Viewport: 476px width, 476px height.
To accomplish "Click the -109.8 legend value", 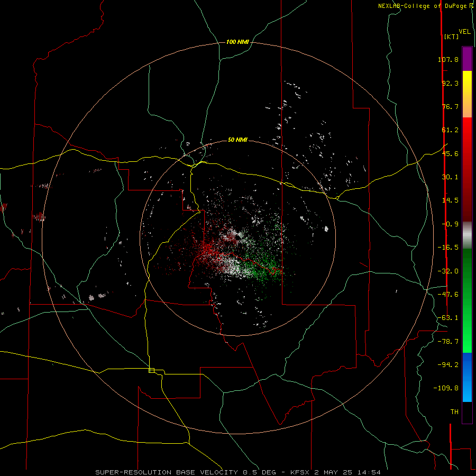I will pyautogui.click(x=446, y=388).
